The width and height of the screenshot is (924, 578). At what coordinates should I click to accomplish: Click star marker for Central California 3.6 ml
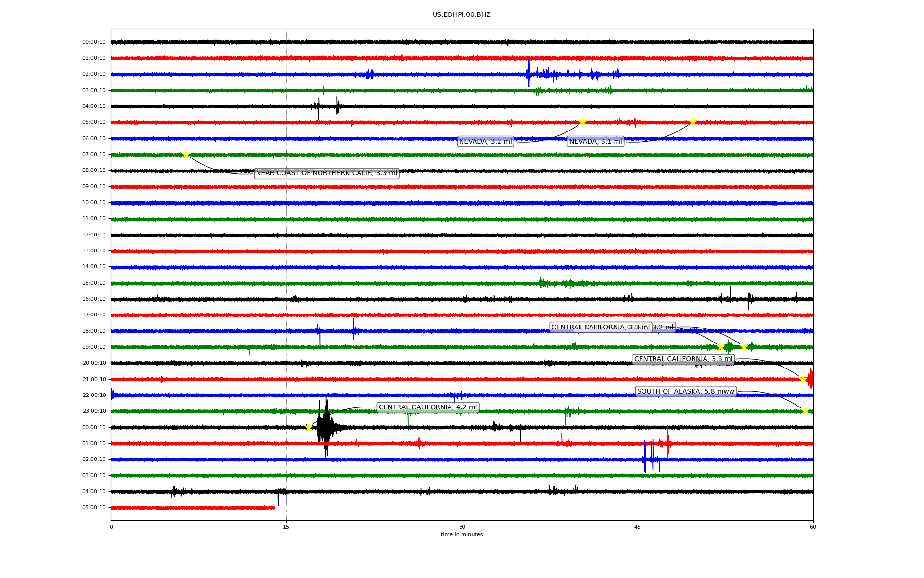[x=803, y=379]
